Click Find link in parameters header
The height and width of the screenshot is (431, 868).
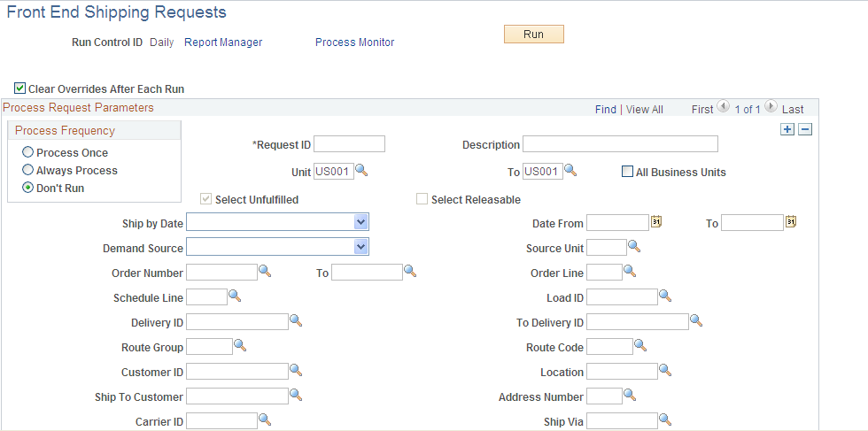606,110
